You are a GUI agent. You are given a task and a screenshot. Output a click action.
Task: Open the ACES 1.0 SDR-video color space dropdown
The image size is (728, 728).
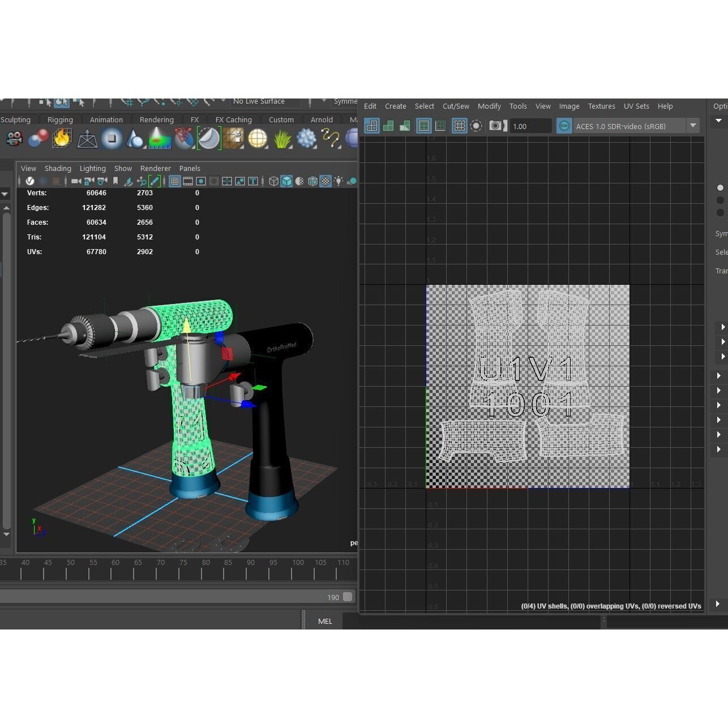pos(693,126)
